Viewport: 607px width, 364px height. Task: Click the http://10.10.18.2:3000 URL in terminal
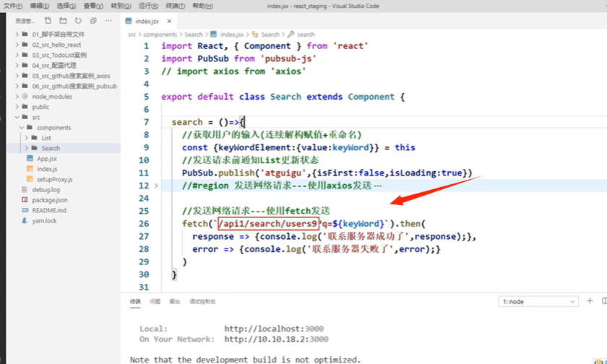click(x=276, y=339)
